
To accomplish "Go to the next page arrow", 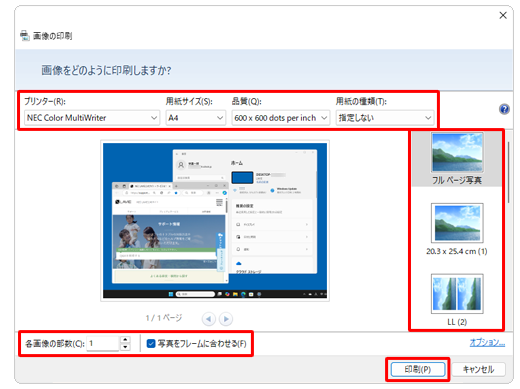I will pyautogui.click(x=226, y=319).
